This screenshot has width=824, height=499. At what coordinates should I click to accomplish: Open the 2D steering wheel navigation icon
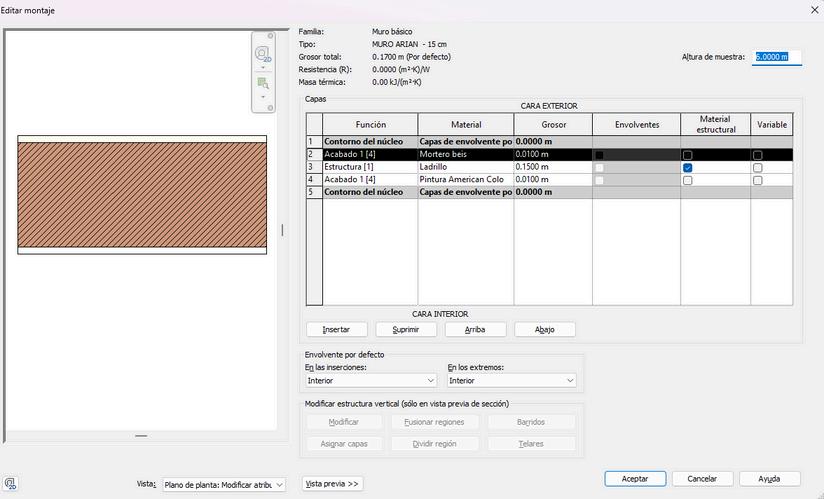point(262,54)
